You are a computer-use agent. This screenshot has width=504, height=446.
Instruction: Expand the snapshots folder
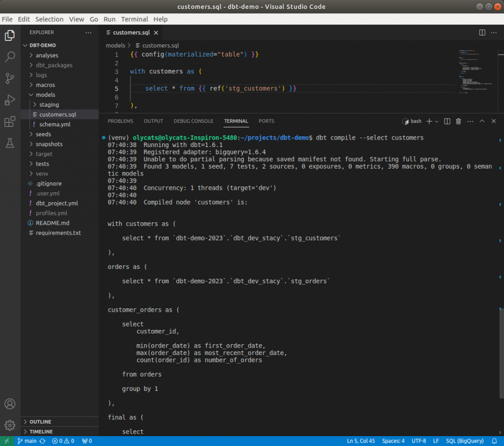[60, 144]
